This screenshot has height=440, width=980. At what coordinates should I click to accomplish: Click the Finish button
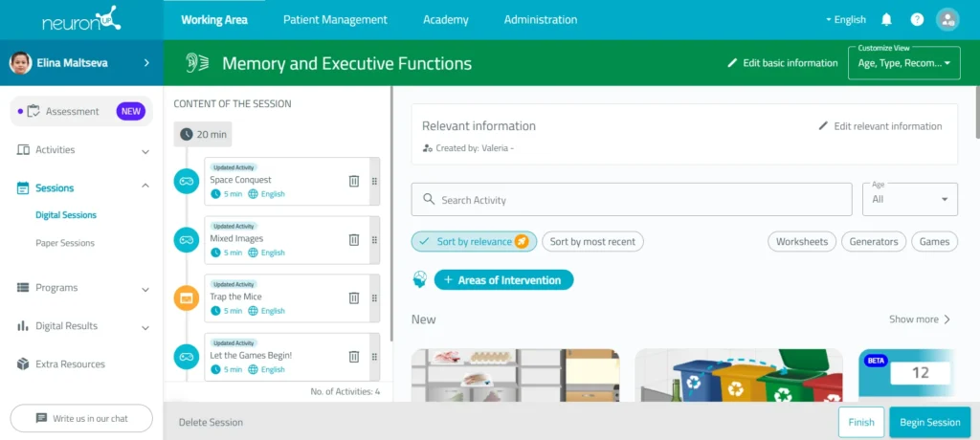point(861,422)
